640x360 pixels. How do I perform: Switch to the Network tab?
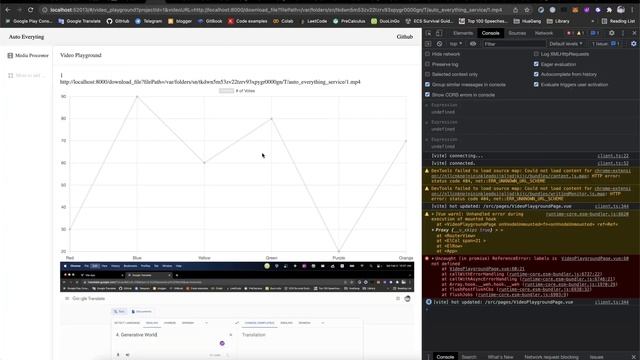(x=544, y=33)
